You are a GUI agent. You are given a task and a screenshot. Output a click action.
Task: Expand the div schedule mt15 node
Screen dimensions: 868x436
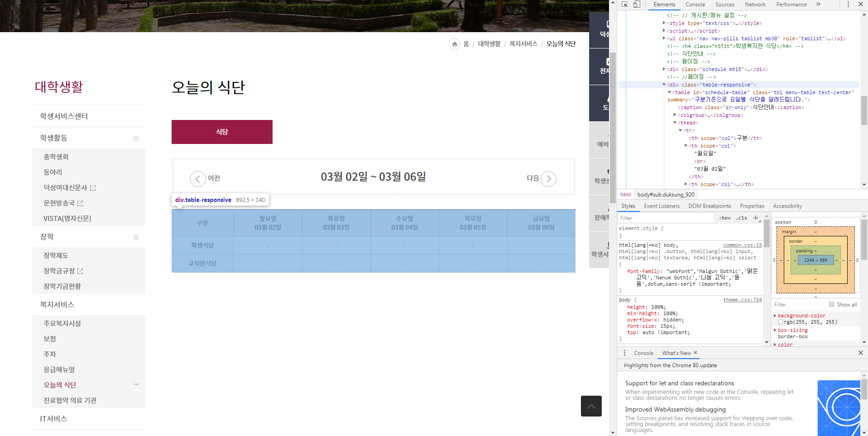coord(664,69)
